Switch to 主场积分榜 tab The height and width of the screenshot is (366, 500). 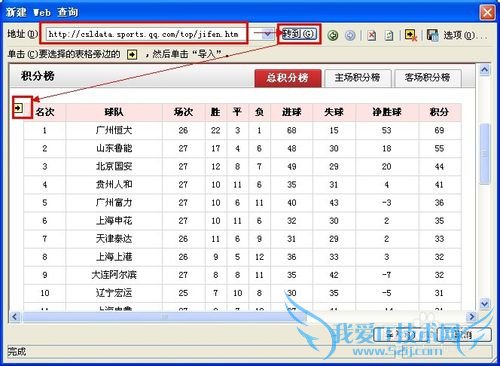point(357,78)
